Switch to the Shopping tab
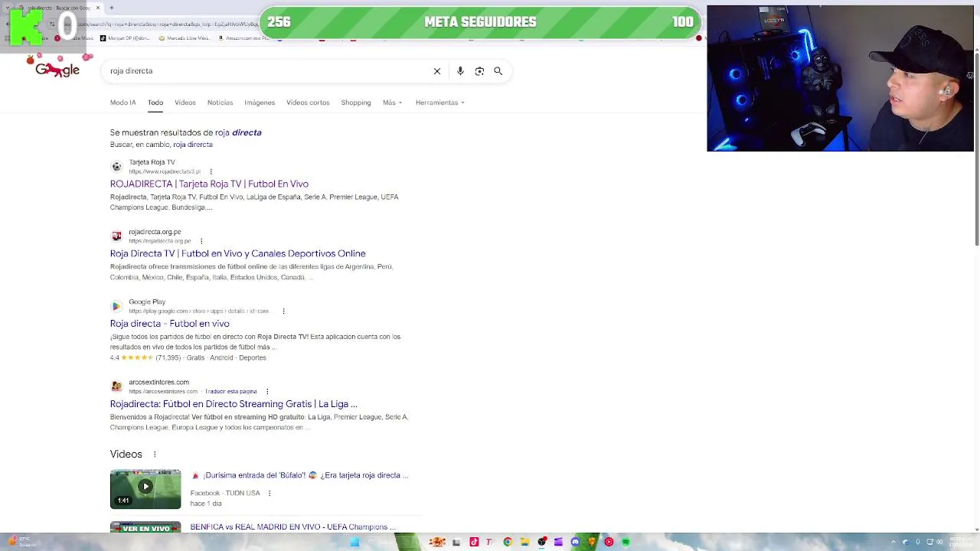 click(356, 103)
